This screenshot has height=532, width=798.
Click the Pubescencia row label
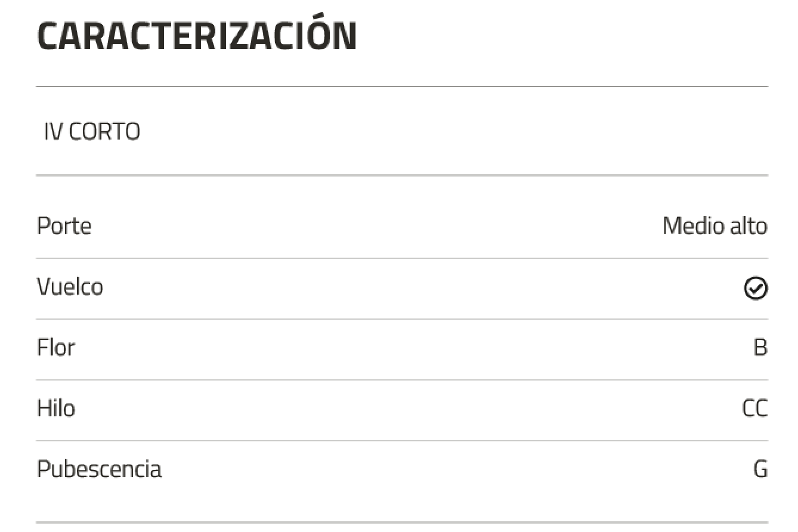pos(99,470)
